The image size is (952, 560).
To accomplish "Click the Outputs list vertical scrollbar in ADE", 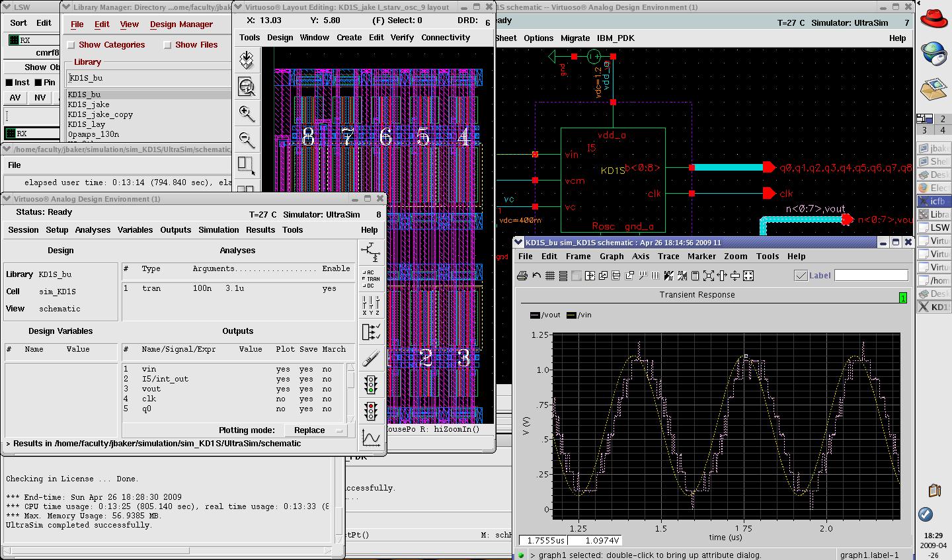I will [351, 393].
